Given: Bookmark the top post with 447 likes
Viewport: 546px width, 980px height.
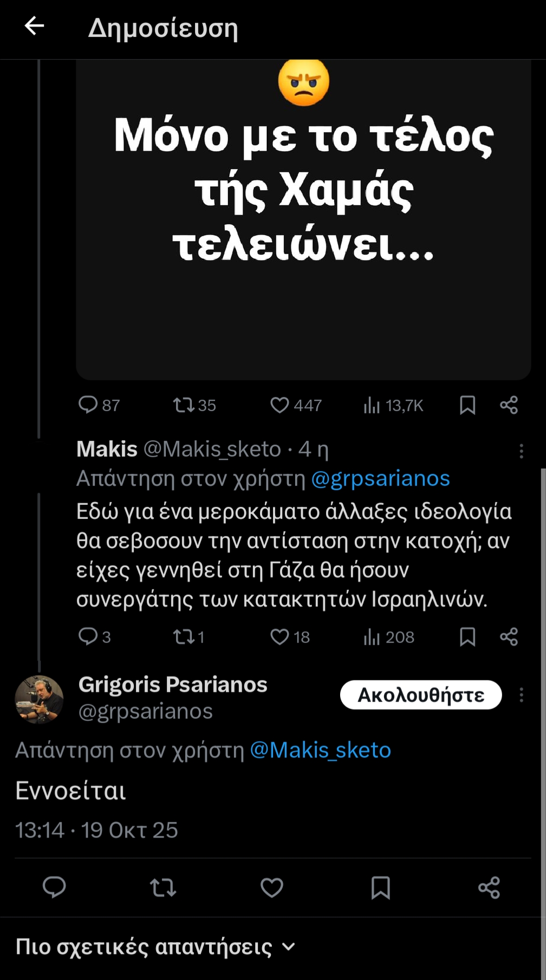Looking at the screenshot, I should click(467, 405).
